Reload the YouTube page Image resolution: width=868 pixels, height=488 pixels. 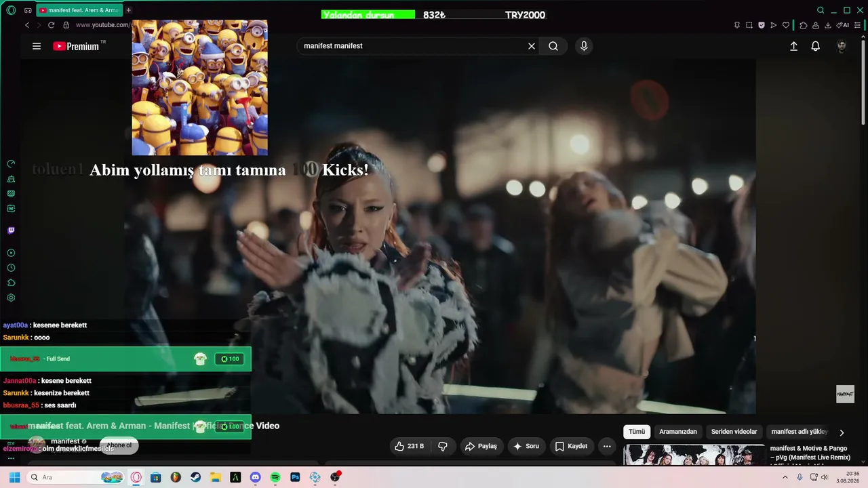(51, 25)
